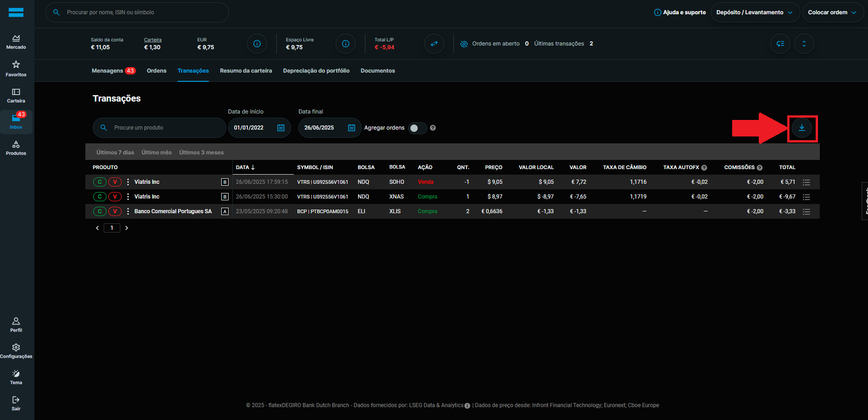Image resolution: width=868 pixels, height=420 pixels.
Task: Open Configurações settings
Action: (x=16, y=351)
